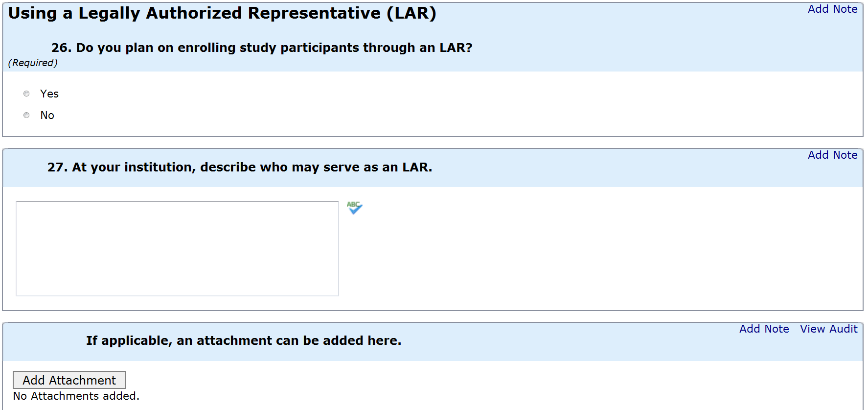Click the spell check ABC icon
The width and height of the screenshot is (868, 410).
(x=354, y=208)
